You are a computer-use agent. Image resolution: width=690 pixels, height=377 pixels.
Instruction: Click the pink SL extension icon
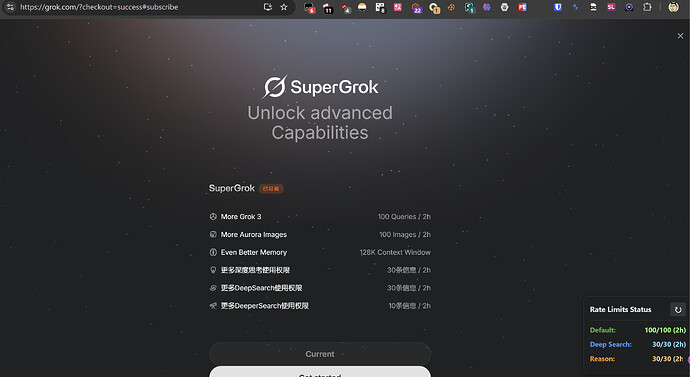pos(611,7)
